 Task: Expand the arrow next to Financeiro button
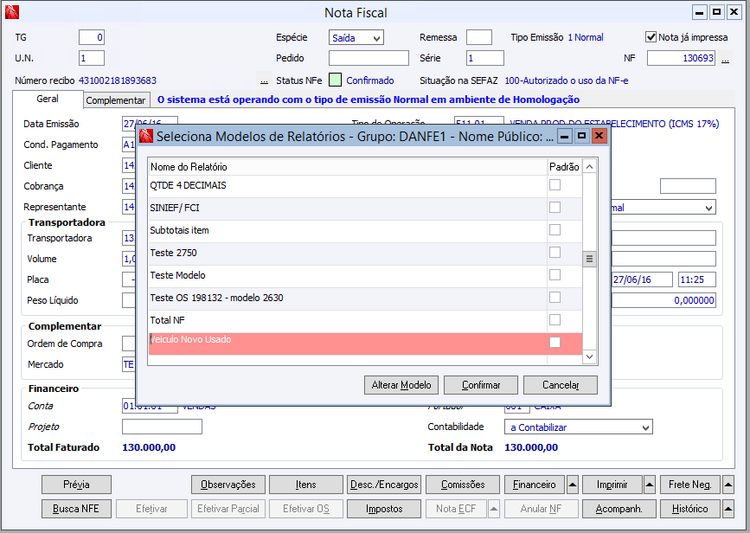click(572, 485)
